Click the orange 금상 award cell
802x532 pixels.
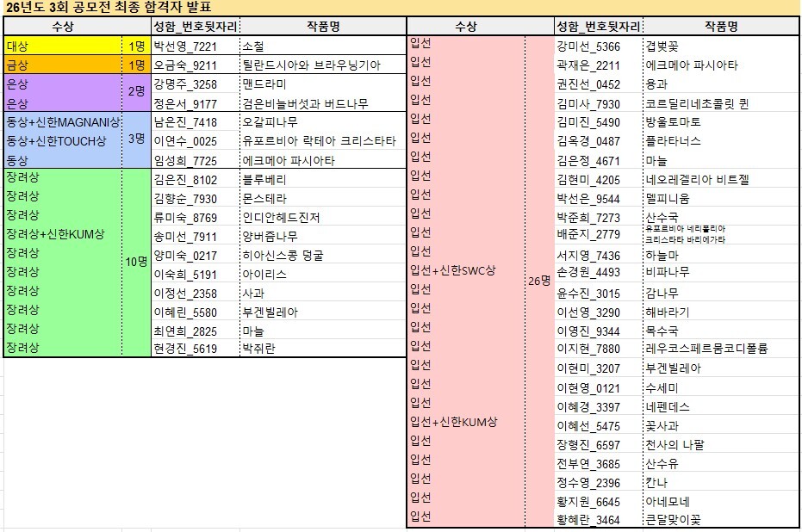(x=62, y=65)
